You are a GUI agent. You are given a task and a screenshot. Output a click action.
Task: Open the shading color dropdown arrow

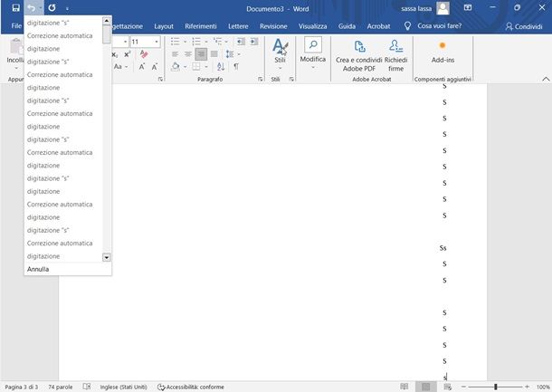[x=185, y=67]
